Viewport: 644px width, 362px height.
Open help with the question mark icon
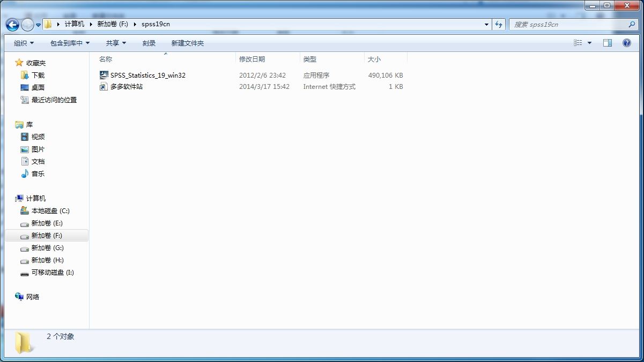[626, 43]
